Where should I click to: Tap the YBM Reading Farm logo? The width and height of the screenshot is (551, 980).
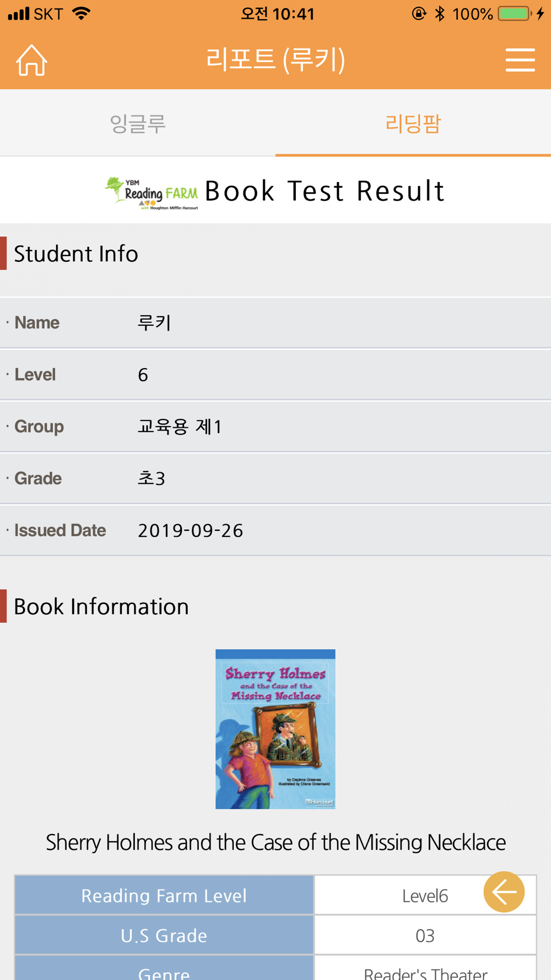(152, 193)
